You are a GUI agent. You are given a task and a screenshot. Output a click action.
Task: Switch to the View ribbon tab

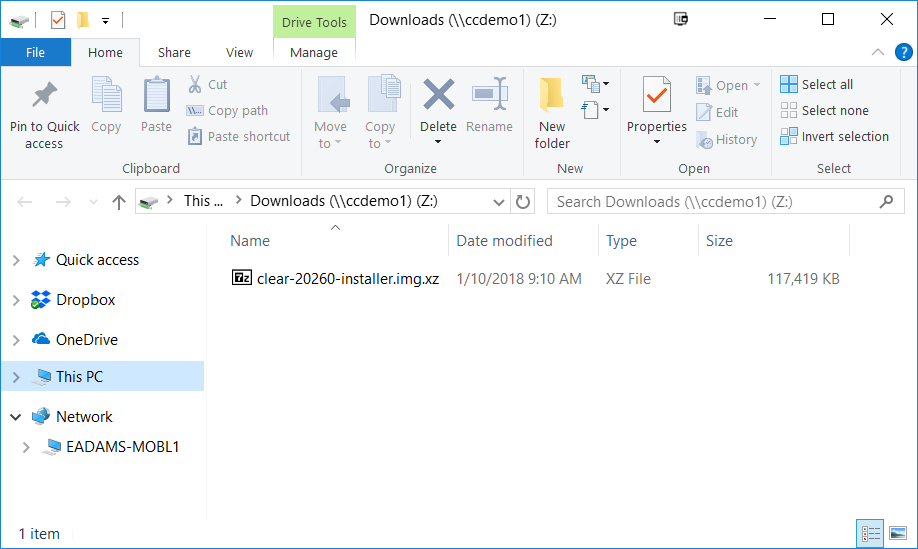pos(239,53)
